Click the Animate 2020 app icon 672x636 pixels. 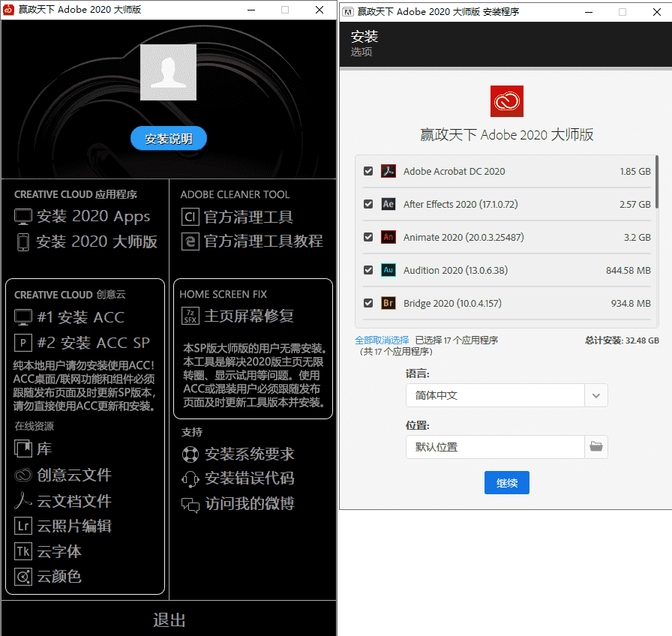pyautogui.click(x=388, y=237)
